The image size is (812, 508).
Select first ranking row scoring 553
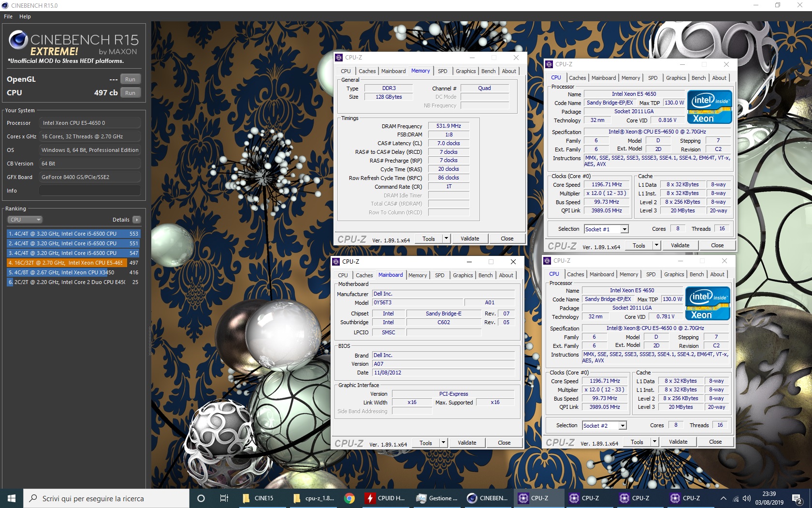tap(73, 234)
